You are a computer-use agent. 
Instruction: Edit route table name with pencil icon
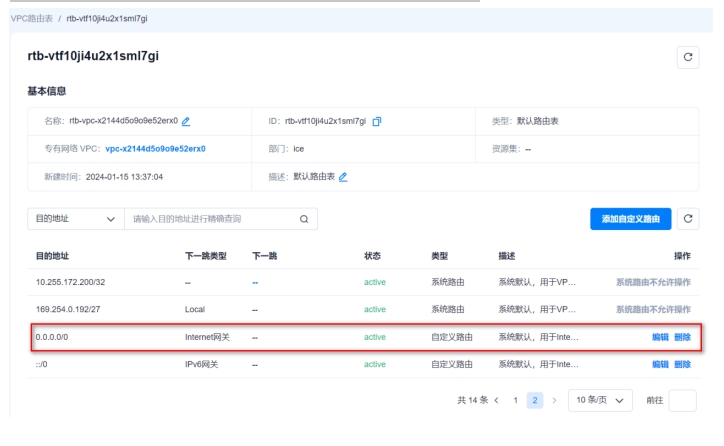[186, 121]
